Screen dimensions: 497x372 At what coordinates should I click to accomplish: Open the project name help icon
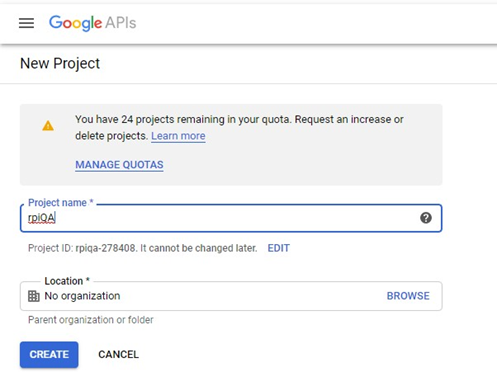tap(426, 218)
